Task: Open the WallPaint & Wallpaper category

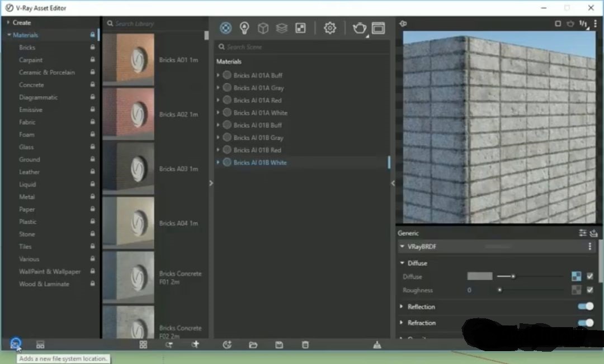Action: pyautogui.click(x=50, y=272)
